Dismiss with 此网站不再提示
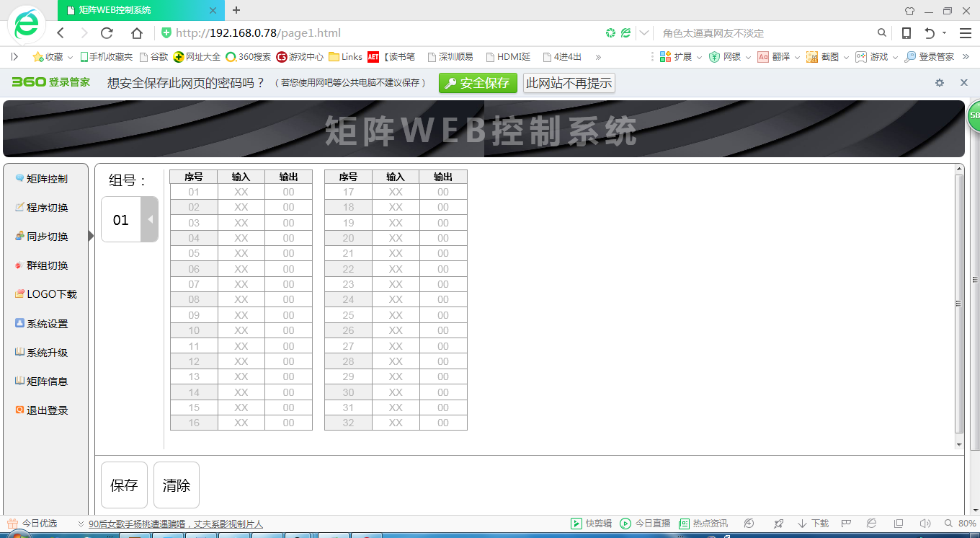Screen dimensions: 980x538 (569, 82)
